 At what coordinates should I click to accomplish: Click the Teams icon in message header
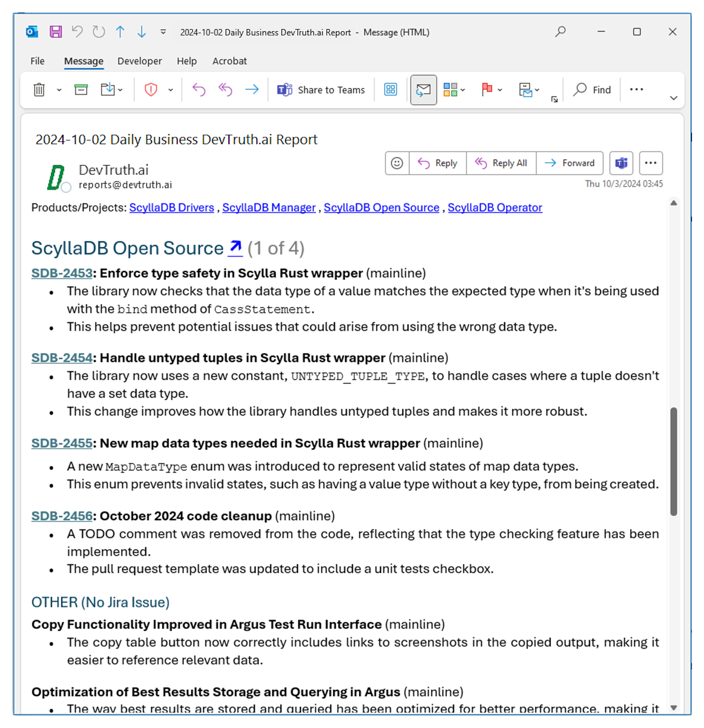tap(621, 163)
